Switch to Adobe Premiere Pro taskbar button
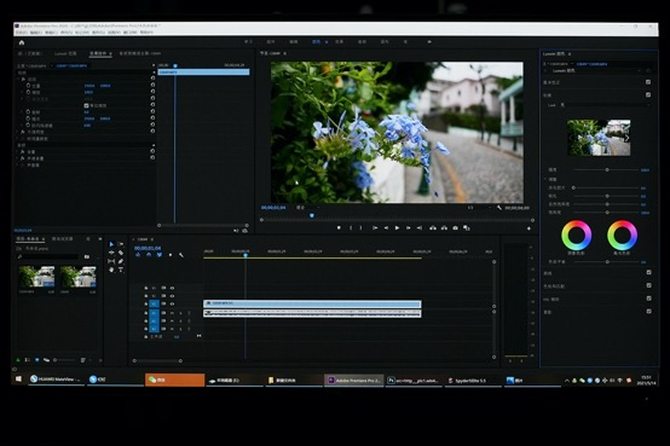 point(353,380)
